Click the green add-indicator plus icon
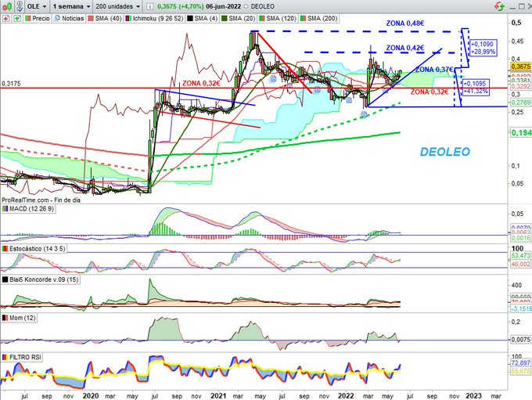This screenshot has width=532, height=400. (x=17, y=18)
